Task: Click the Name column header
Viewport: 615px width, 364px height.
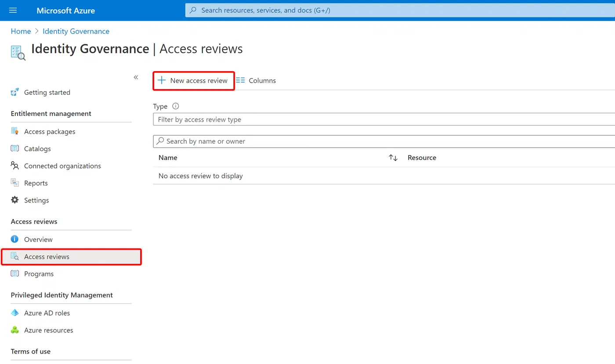Action: click(168, 158)
